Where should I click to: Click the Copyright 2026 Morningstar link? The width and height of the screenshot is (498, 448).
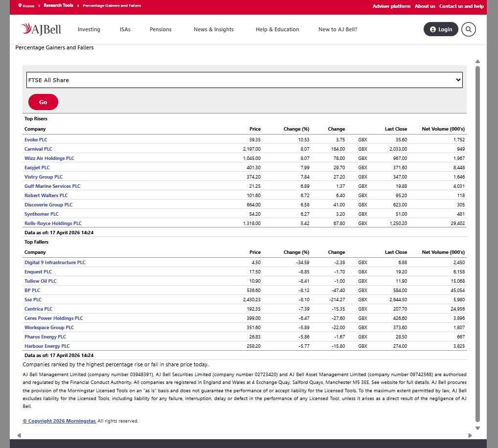tap(59, 421)
